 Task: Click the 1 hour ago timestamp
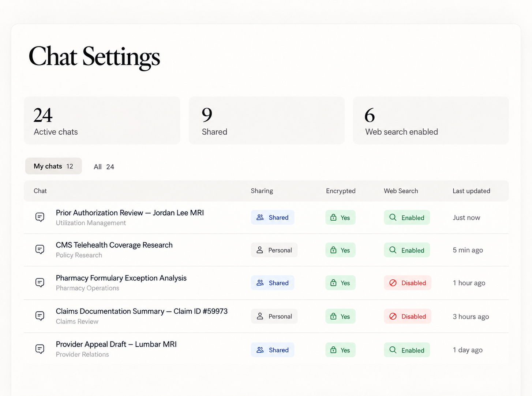click(469, 283)
